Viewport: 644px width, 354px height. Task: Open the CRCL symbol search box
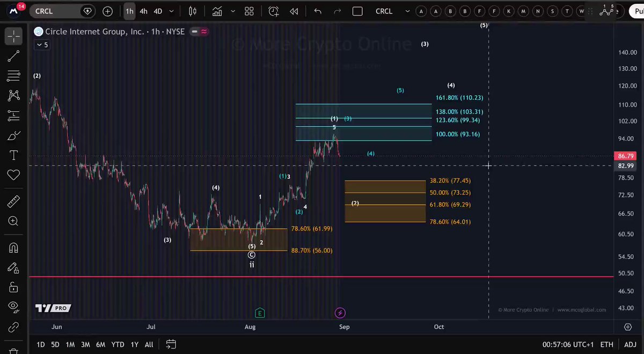(x=62, y=11)
